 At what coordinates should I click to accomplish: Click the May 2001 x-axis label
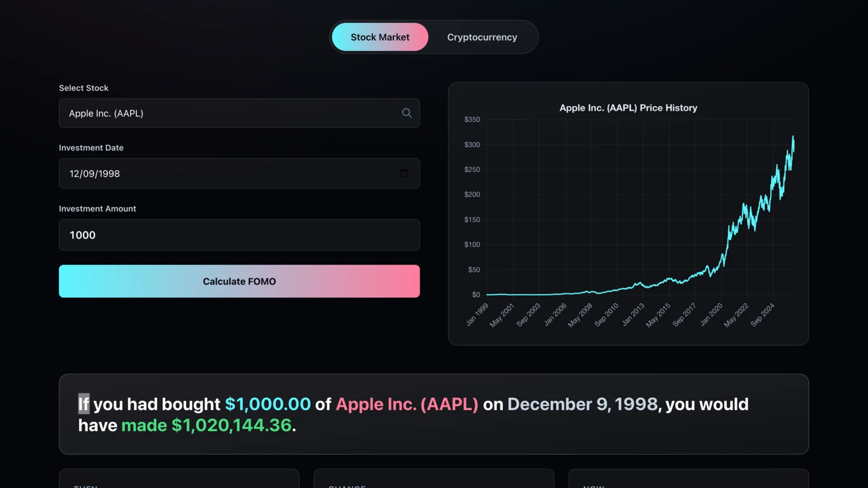point(502,315)
